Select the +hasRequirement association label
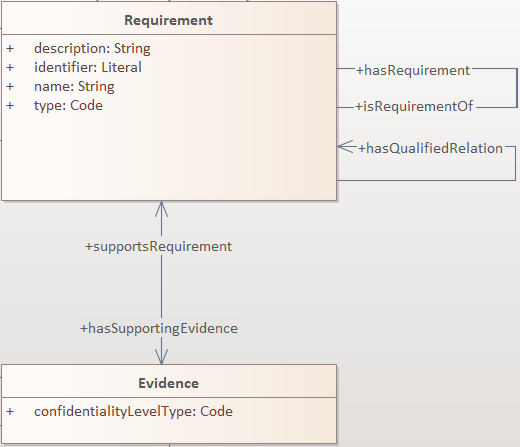Screen dimensions: 520x447 click(x=413, y=70)
